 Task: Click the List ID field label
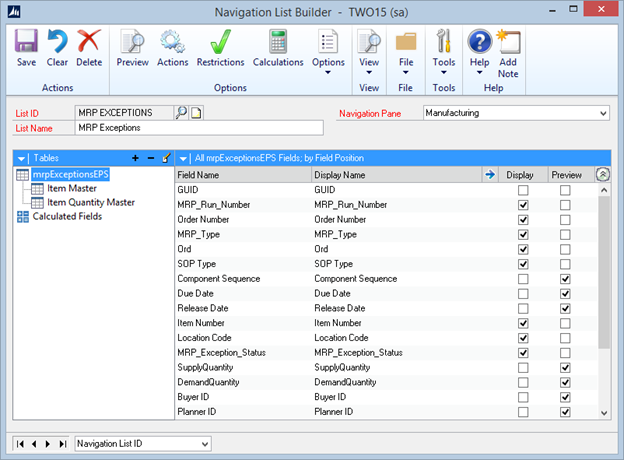click(27, 113)
